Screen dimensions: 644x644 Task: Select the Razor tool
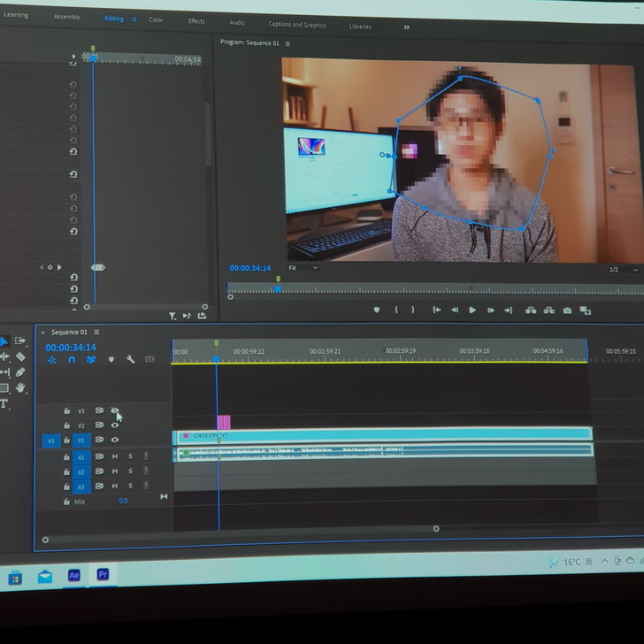(x=20, y=356)
